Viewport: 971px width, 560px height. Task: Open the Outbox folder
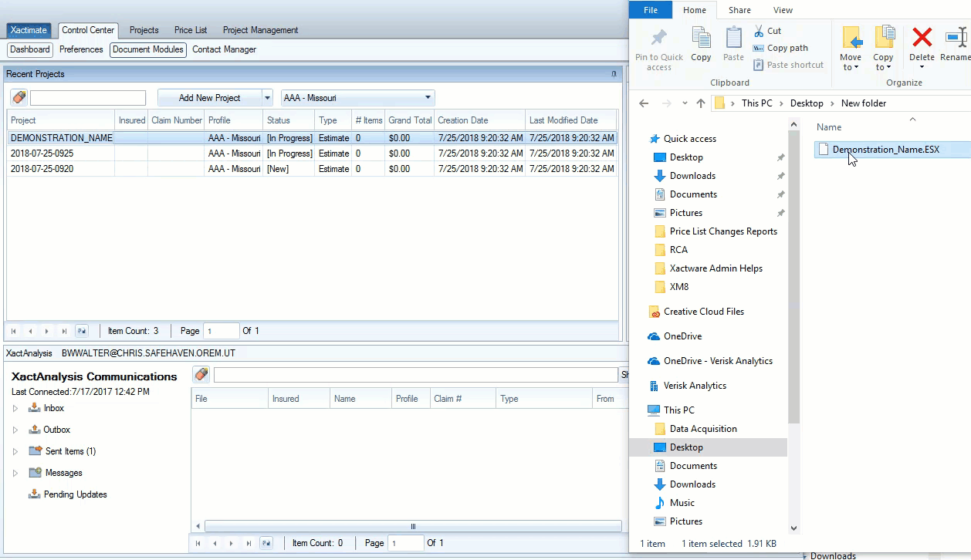[49, 430]
